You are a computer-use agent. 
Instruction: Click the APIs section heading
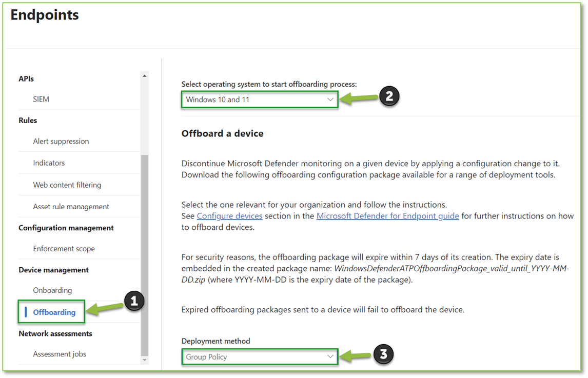coord(27,78)
